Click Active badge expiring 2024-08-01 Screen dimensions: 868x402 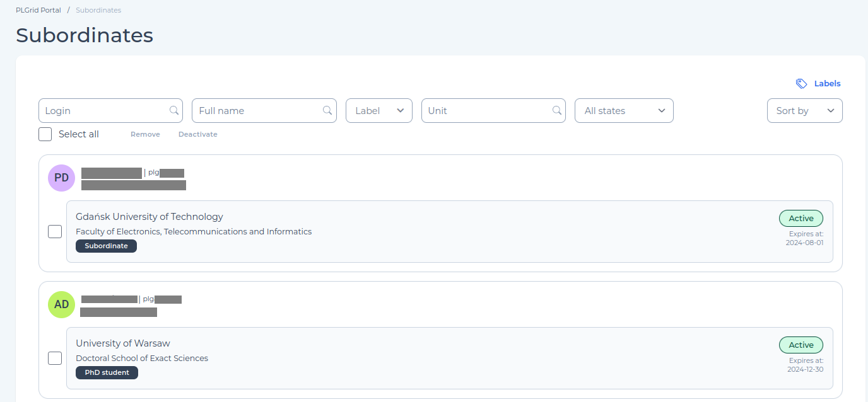click(801, 218)
